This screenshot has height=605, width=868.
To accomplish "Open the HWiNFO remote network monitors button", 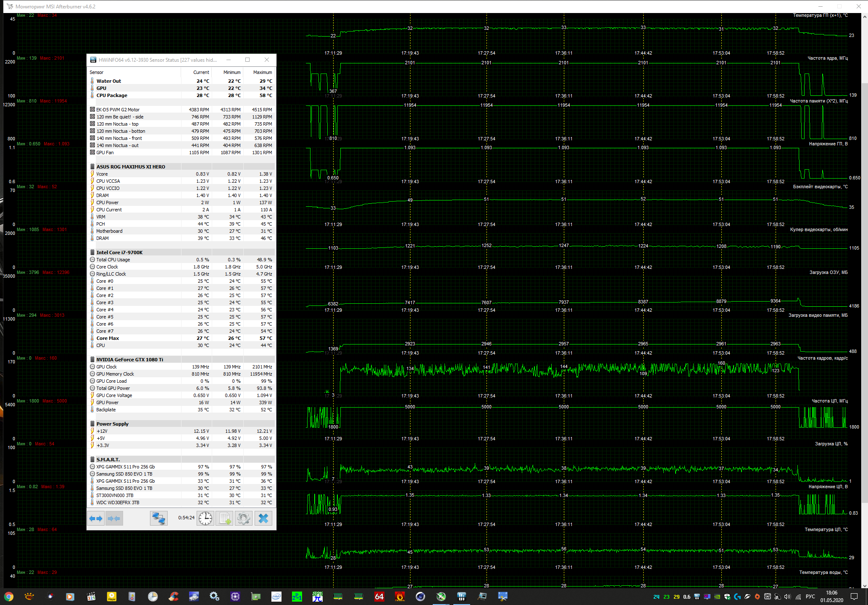I will tap(158, 518).
